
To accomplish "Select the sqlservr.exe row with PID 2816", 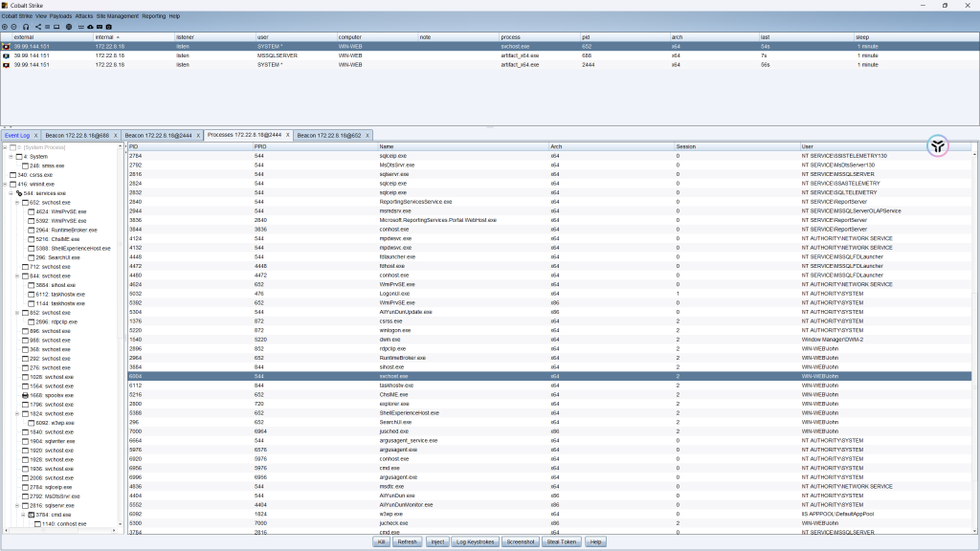I will click(549, 174).
